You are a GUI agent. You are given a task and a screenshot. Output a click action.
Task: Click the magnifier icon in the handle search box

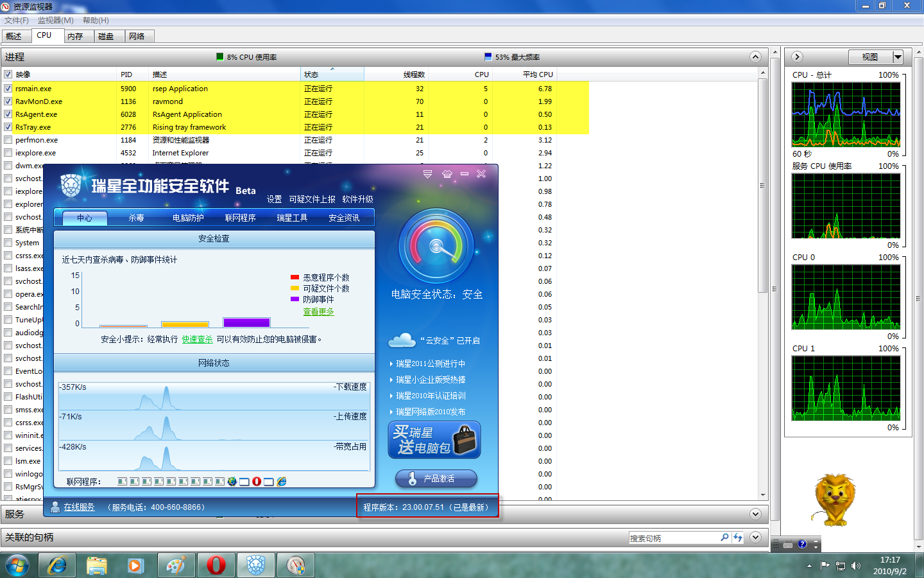(x=724, y=538)
